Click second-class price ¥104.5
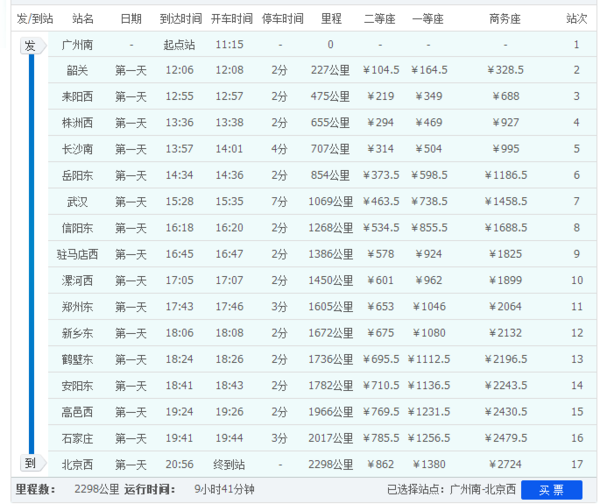 coord(381,70)
